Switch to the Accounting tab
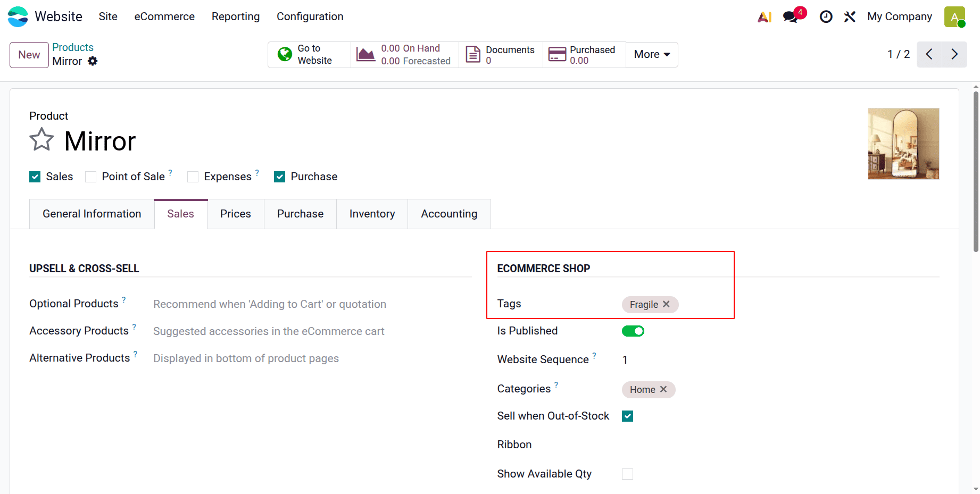 pos(450,214)
